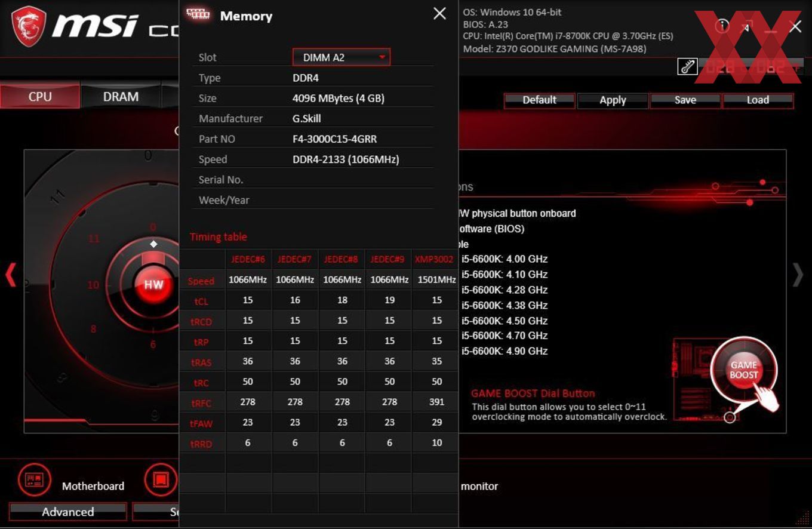The image size is (812, 529).
Task: Click the Manufacturer value G.Skill
Action: click(x=306, y=119)
